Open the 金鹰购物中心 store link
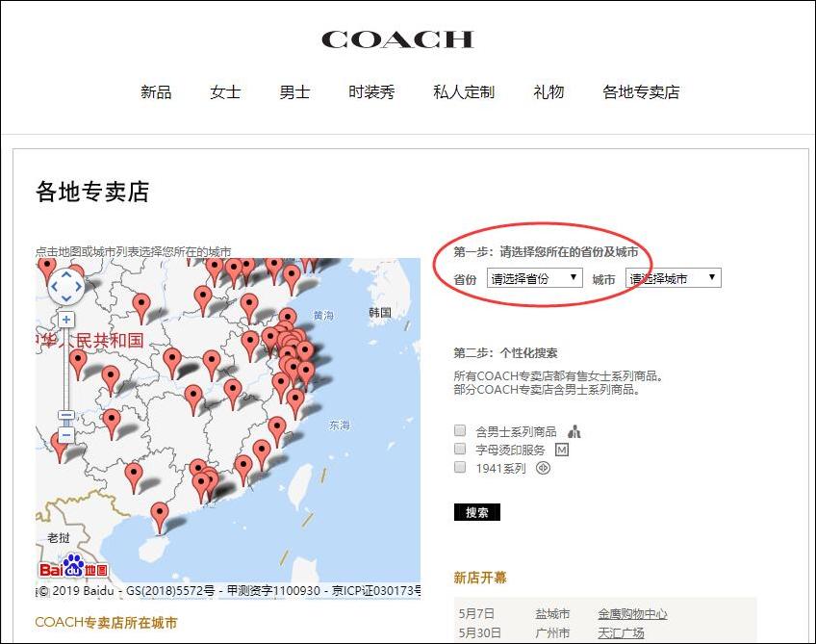816x644 pixels. click(632, 614)
